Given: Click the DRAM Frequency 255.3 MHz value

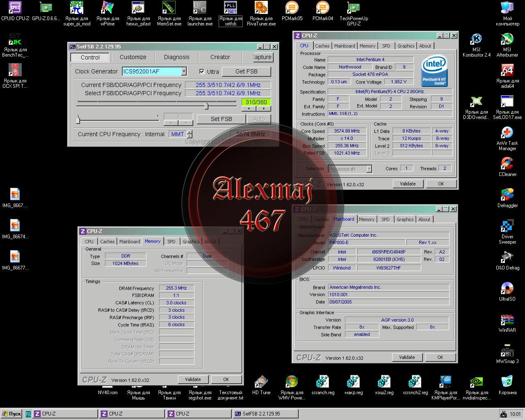Looking at the screenshot, I should click(x=176, y=288).
